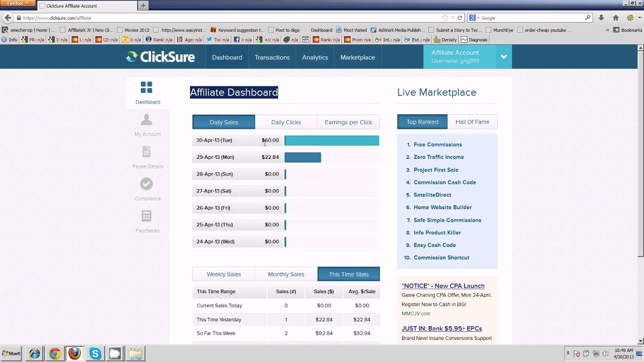This screenshot has height=362, width=644.
Task: Open JUST IN: Bank $5.95+ EPCs link
Action: [x=442, y=328]
